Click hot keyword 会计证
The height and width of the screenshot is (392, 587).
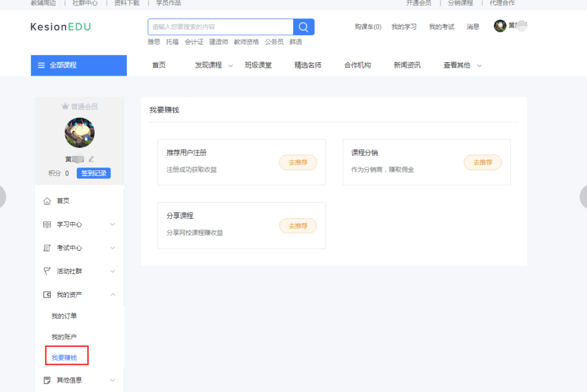click(x=194, y=42)
